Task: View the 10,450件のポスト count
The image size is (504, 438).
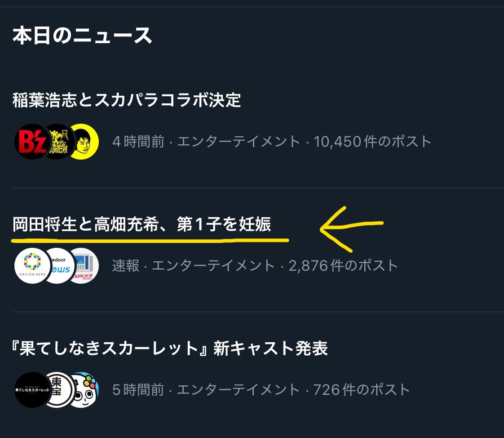Action: pos(372,142)
